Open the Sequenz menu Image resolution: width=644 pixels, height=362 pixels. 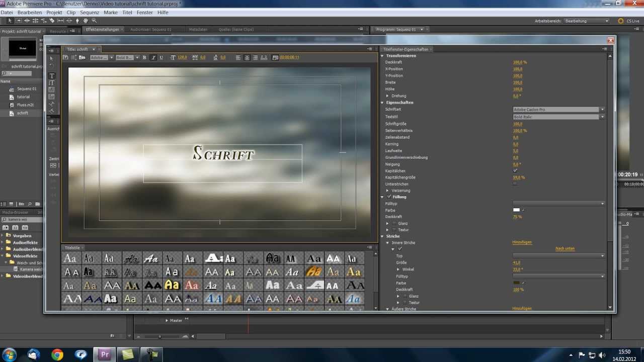tap(90, 12)
